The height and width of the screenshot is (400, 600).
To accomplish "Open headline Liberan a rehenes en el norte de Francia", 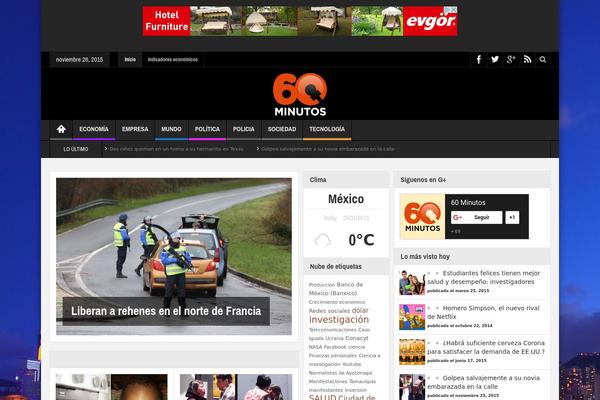I will click(x=166, y=311).
